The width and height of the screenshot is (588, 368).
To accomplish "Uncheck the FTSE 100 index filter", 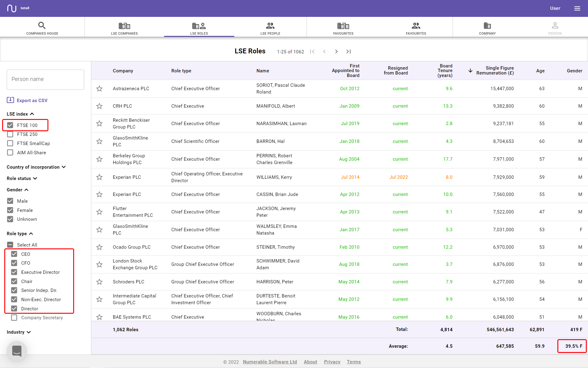I will coord(10,125).
